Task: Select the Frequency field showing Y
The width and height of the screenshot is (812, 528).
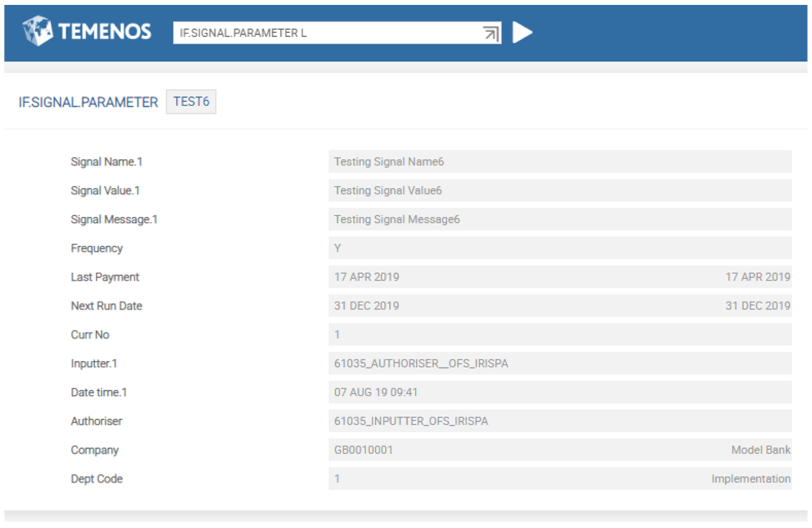Action: coord(558,248)
